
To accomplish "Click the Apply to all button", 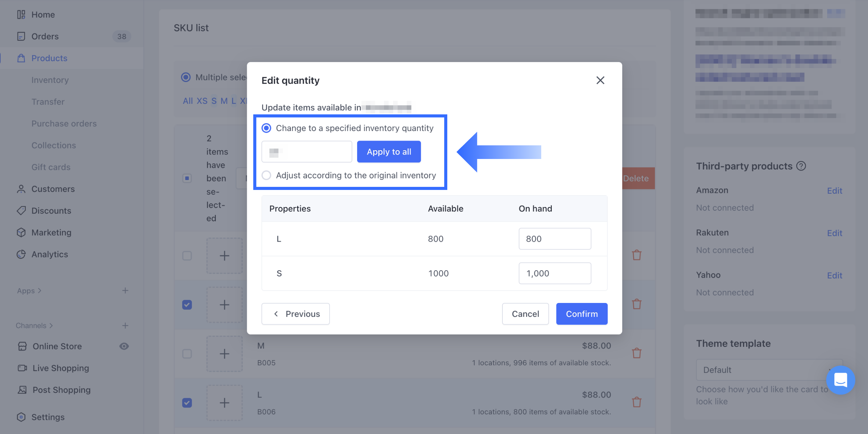I will [x=389, y=152].
